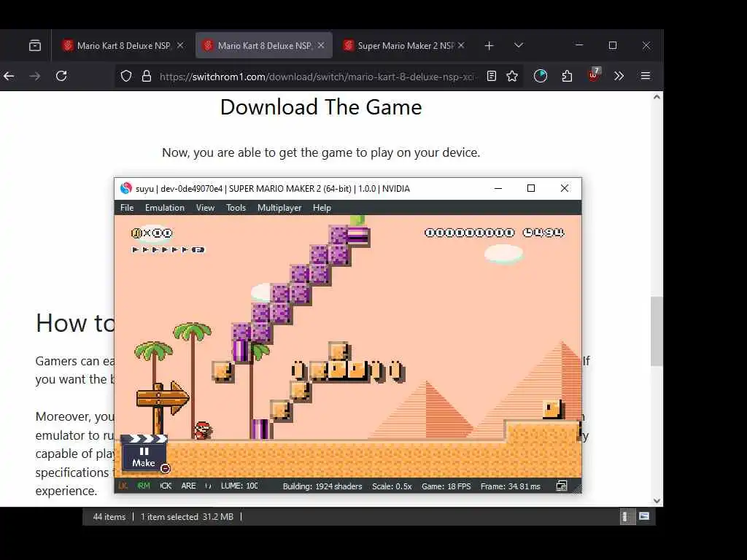Open the Extensions puzzle-piece menu
This screenshot has width=747, height=560.
567,76
